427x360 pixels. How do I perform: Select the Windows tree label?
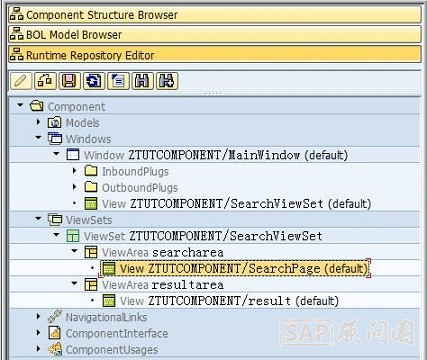(88, 139)
